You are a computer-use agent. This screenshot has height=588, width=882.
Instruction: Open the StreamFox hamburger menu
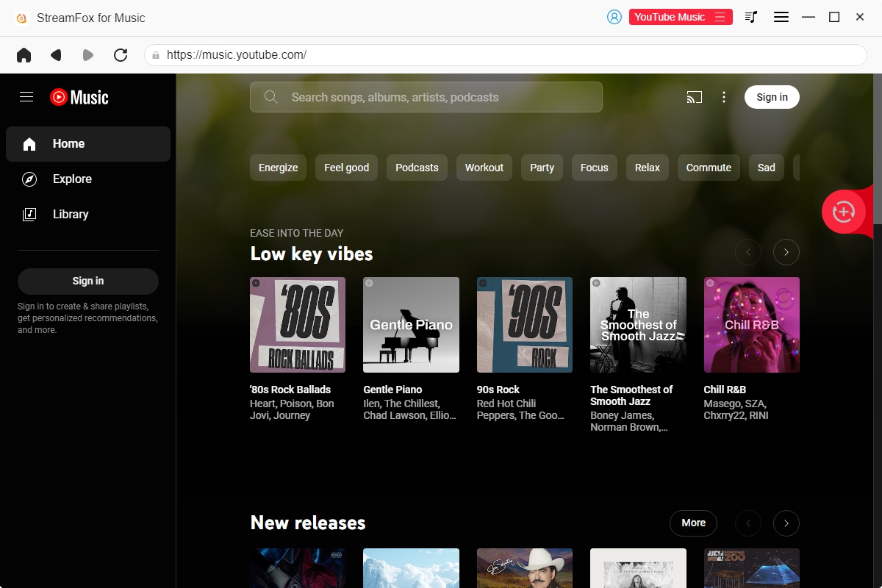(x=781, y=17)
